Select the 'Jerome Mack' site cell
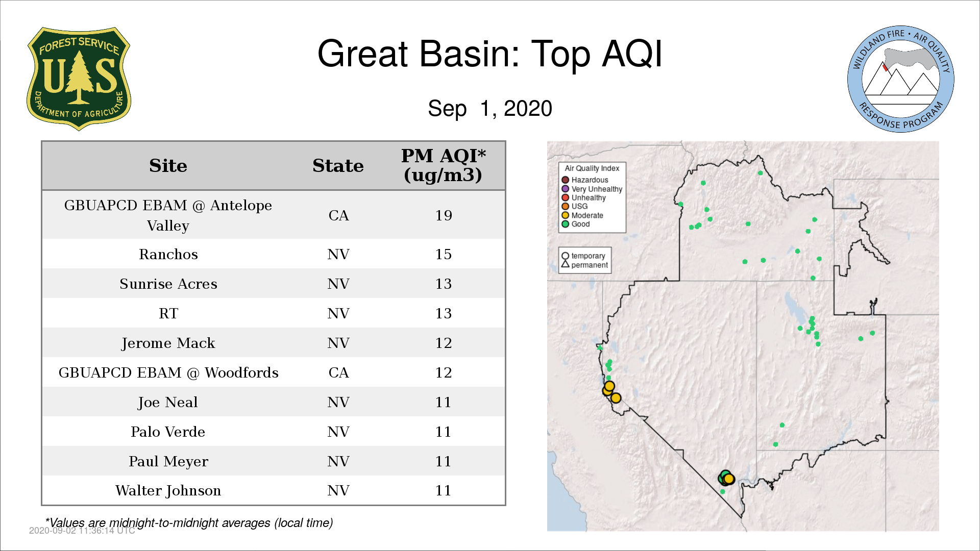980x551 pixels. pyautogui.click(x=168, y=343)
